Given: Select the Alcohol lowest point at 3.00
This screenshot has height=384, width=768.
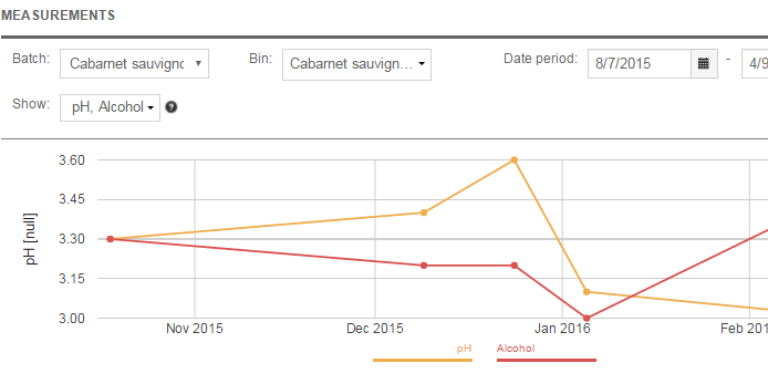Looking at the screenshot, I should tap(587, 318).
